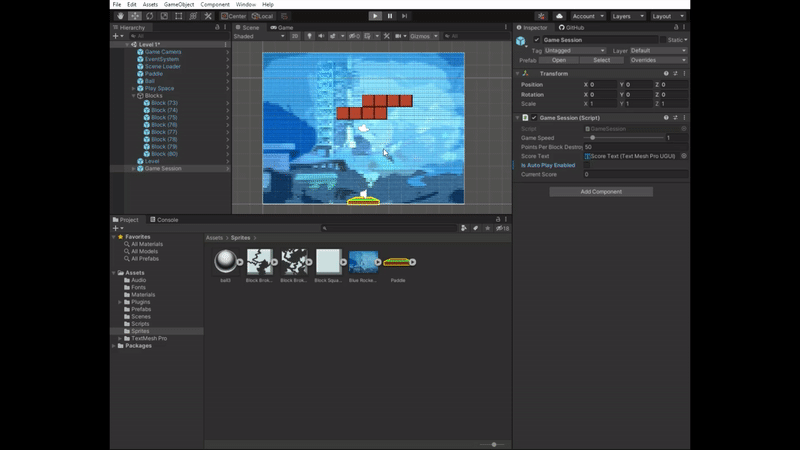The width and height of the screenshot is (800, 450).
Task: Enable the Is Auto Play Enabled checkbox
Action: (587, 165)
